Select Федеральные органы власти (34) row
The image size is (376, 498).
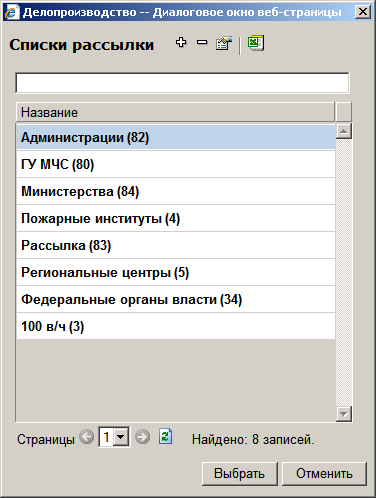click(176, 299)
